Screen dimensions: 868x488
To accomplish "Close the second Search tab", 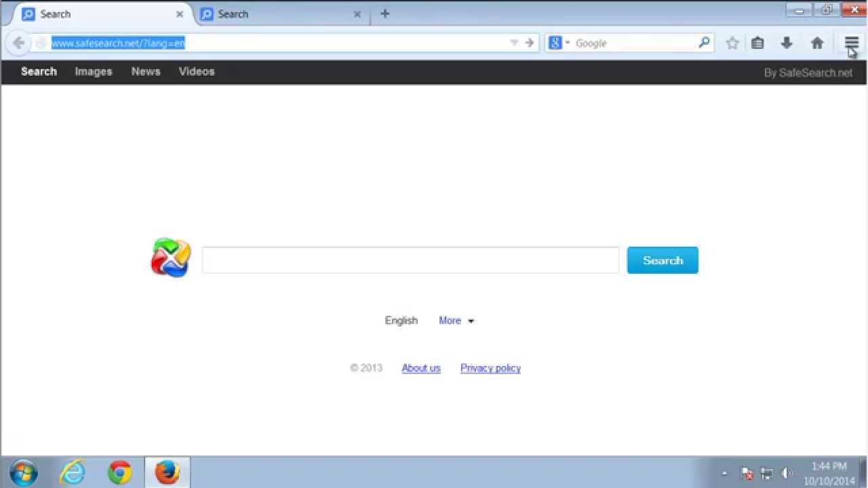I will tap(357, 14).
